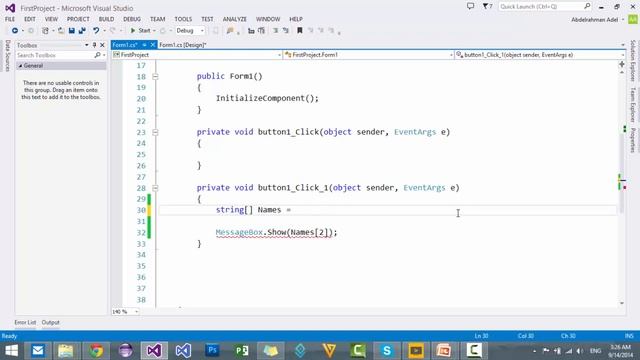Uncomment selected lines via toolbar icon

point(286,31)
